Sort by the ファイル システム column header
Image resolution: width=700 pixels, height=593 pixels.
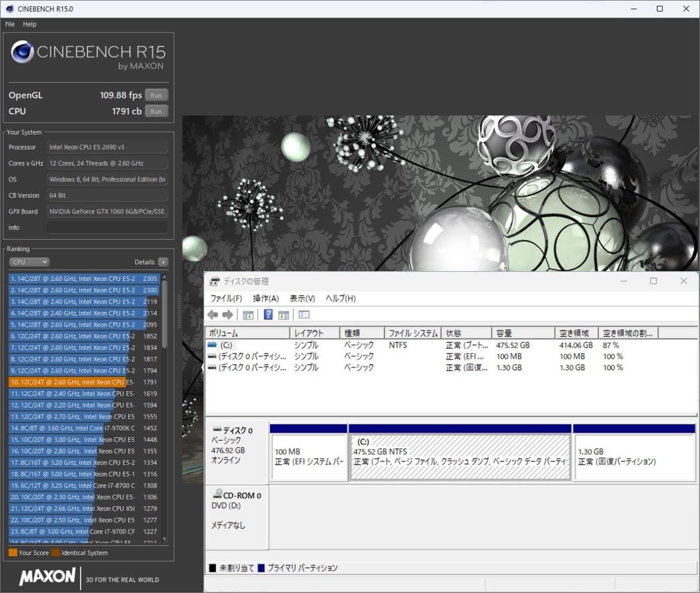pos(412,333)
